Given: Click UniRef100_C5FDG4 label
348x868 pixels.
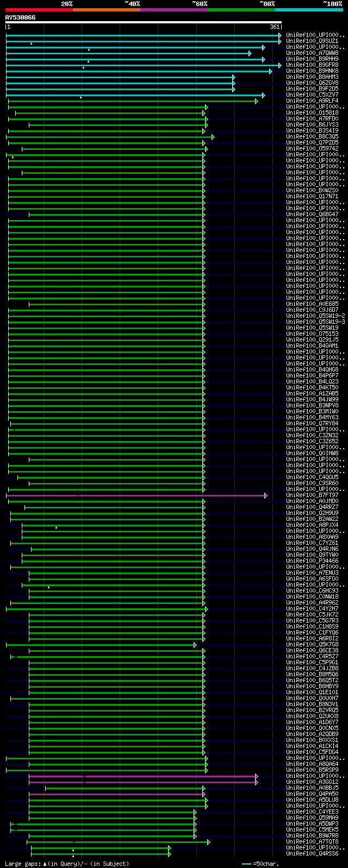Looking at the screenshot, I should pyautogui.click(x=312, y=752).
